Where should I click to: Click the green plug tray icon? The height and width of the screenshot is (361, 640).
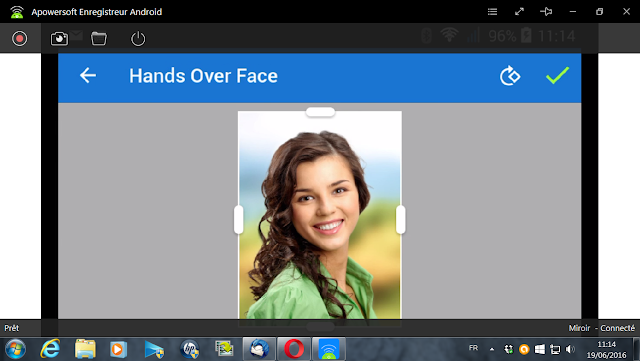[509, 349]
